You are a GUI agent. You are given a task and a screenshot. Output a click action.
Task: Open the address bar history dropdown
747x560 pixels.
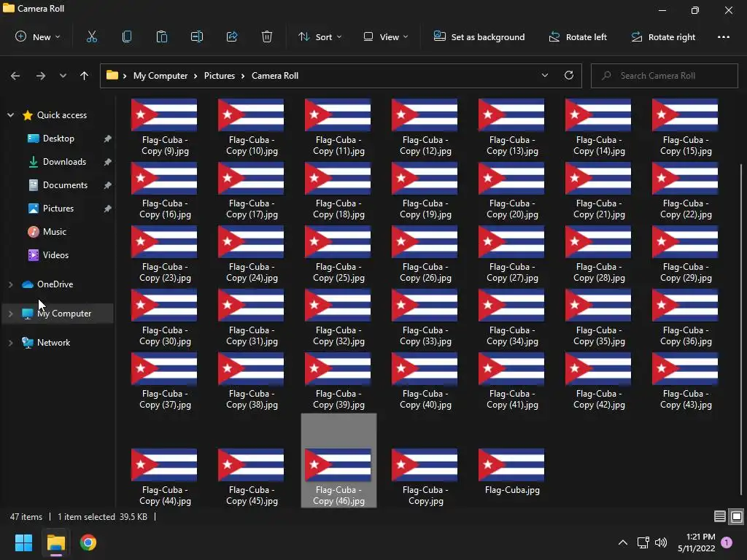click(x=544, y=75)
